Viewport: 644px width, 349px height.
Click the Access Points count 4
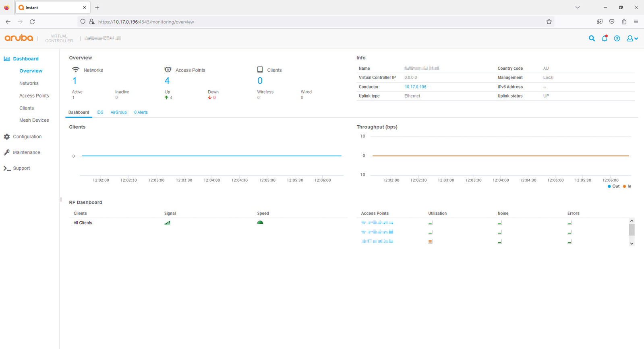167,81
